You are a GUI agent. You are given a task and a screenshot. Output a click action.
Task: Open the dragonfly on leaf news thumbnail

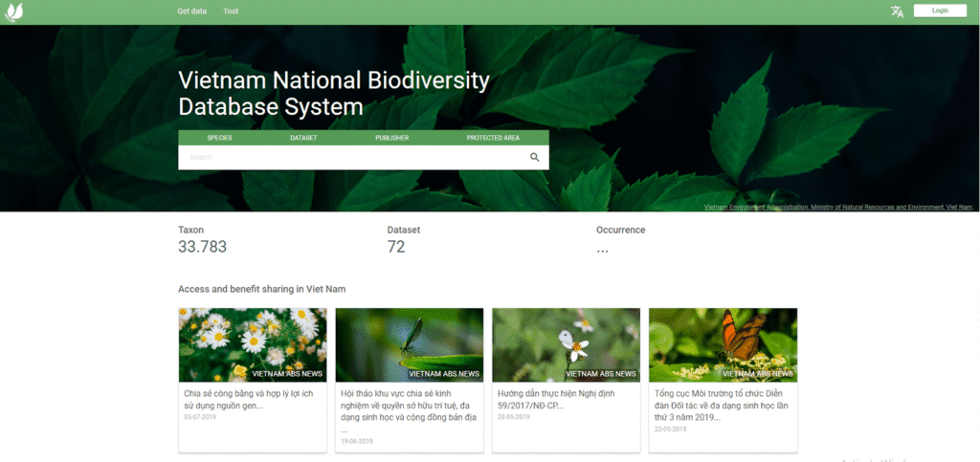coord(410,344)
